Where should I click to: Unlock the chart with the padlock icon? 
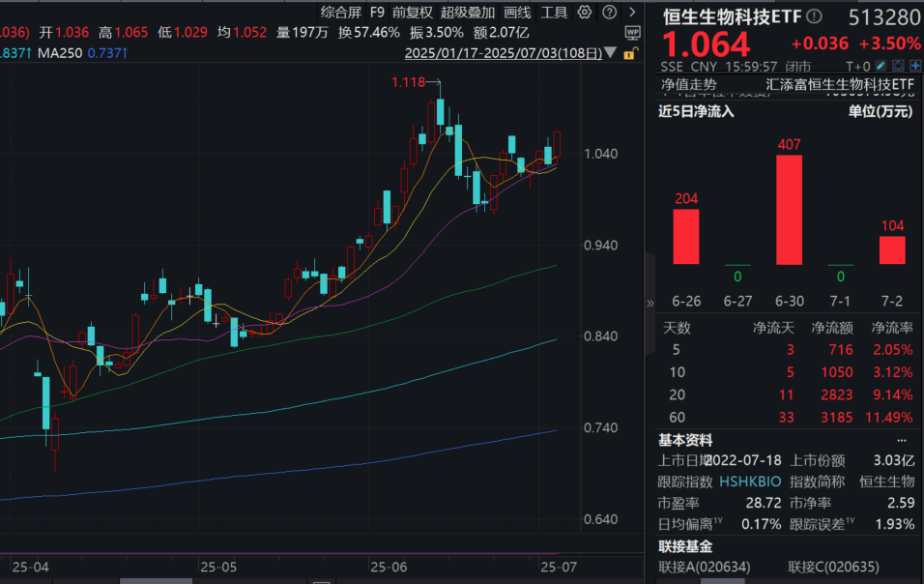[630, 53]
